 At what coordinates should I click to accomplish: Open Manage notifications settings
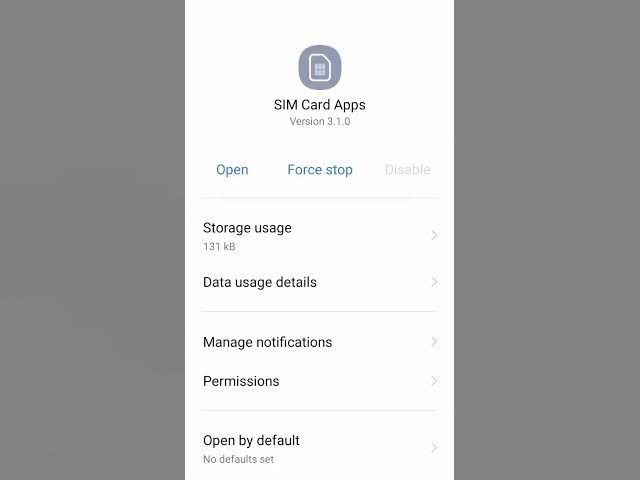pos(320,342)
